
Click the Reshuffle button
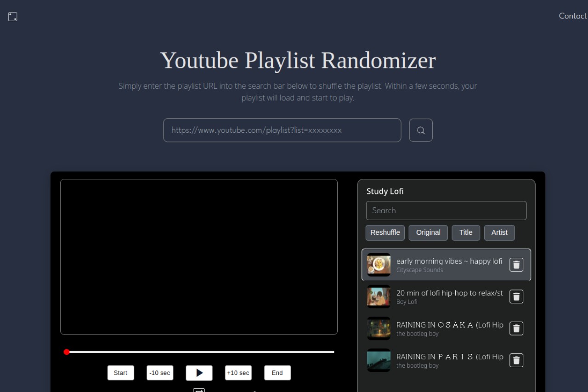coord(385,233)
